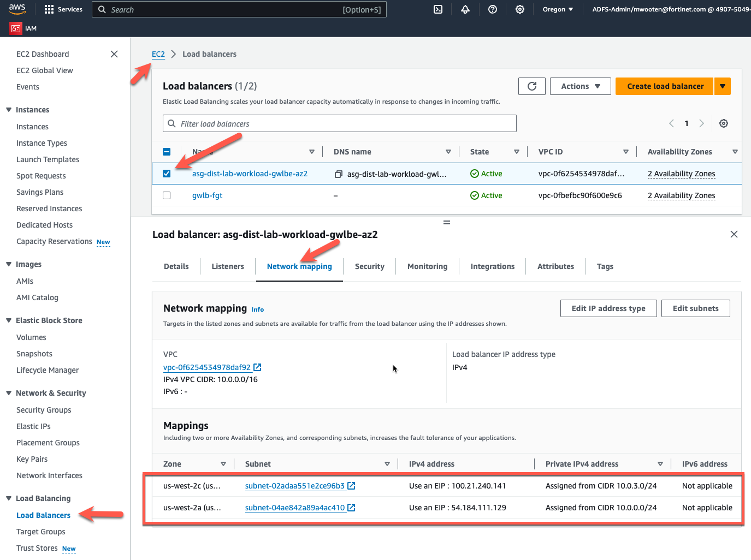Sort Mappings by Zone arrow
Image resolution: width=751 pixels, height=560 pixels.
click(x=223, y=464)
